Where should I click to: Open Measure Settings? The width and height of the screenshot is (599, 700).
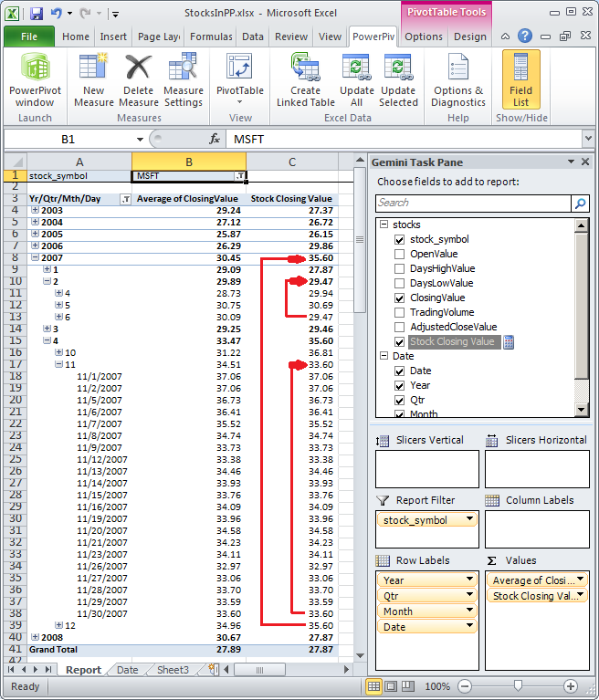184,80
